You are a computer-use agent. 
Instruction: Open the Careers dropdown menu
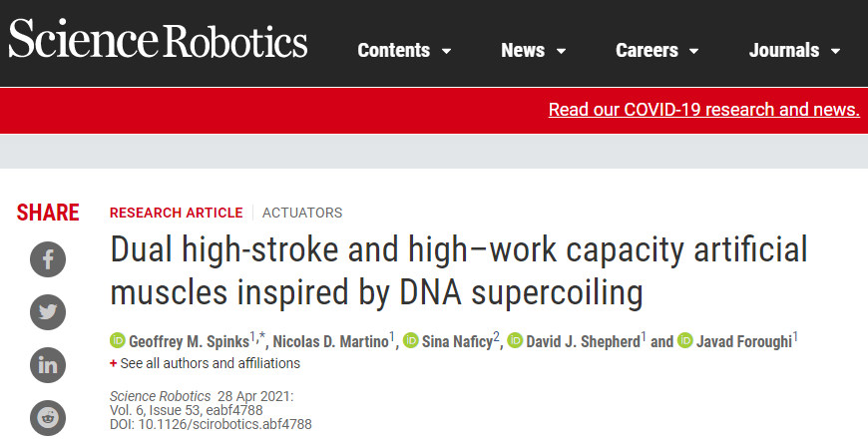pyautogui.click(x=656, y=51)
